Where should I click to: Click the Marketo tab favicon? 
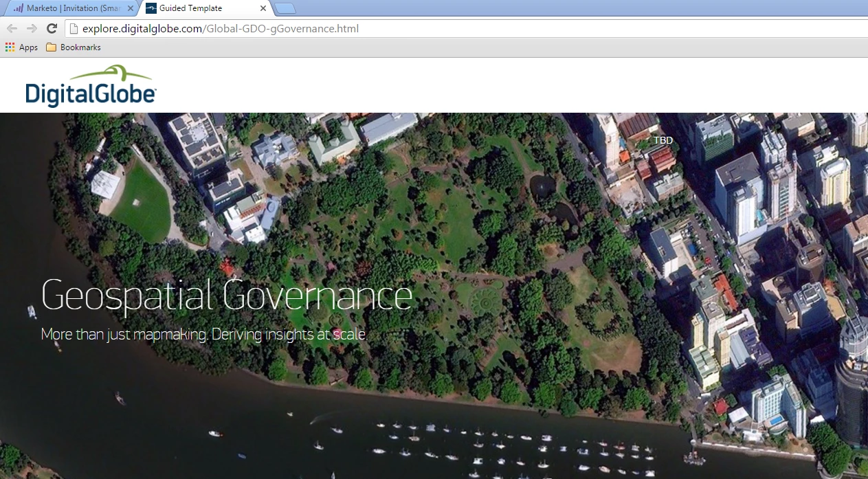19,8
